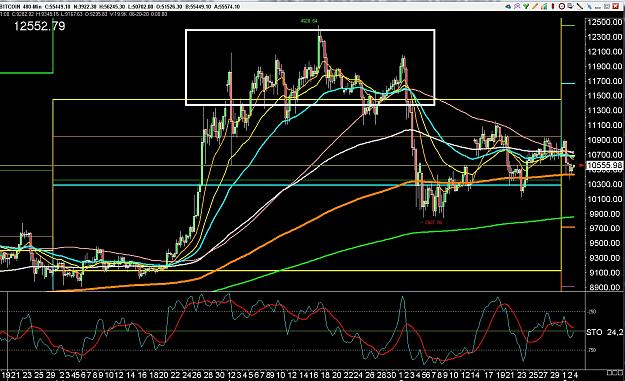Click the printer toolbar icon
The height and width of the screenshot is (381, 625).
pyautogui.click(x=570, y=6)
